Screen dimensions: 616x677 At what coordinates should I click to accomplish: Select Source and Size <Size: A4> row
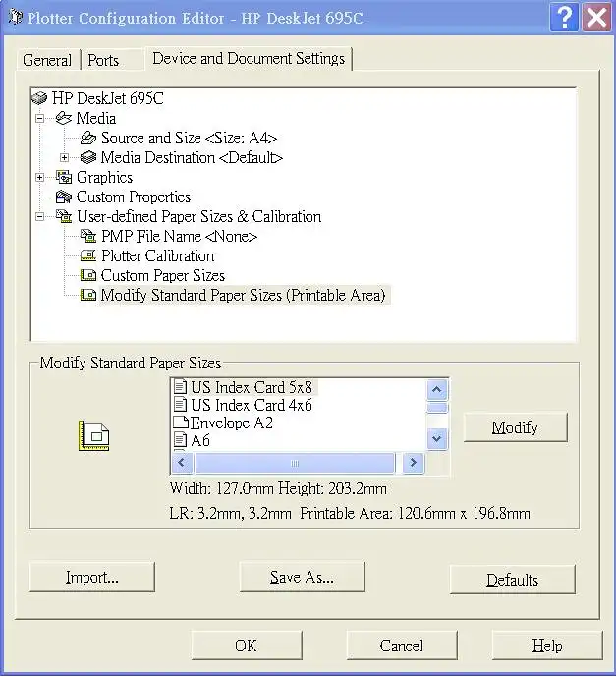(x=189, y=139)
